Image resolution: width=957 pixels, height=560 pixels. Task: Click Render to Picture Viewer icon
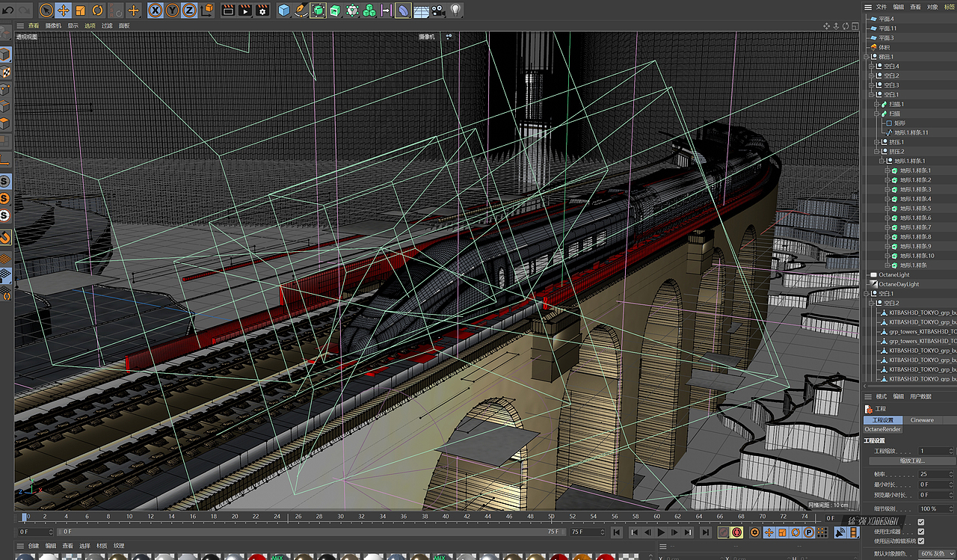point(245,10)
